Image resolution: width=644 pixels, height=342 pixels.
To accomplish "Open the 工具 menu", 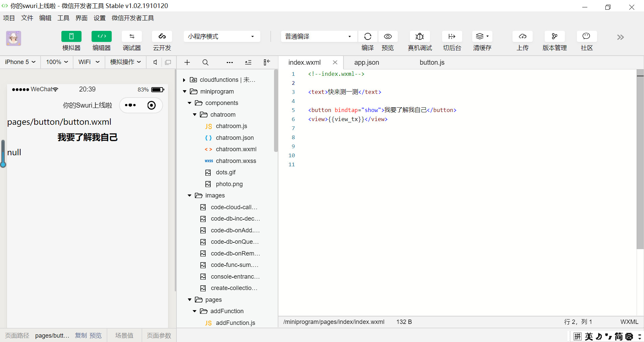I will (x=63, y=18).
